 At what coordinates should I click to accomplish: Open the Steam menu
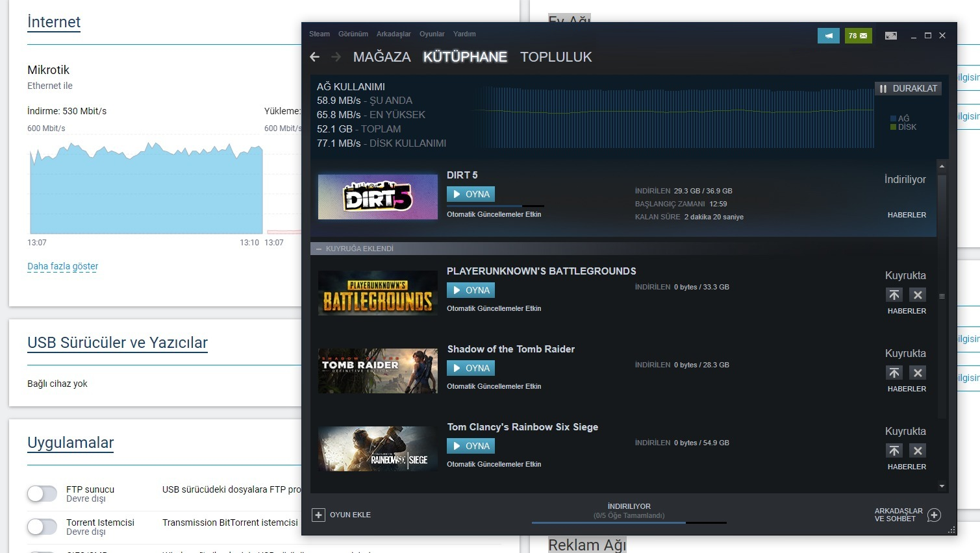pos(320,34)
